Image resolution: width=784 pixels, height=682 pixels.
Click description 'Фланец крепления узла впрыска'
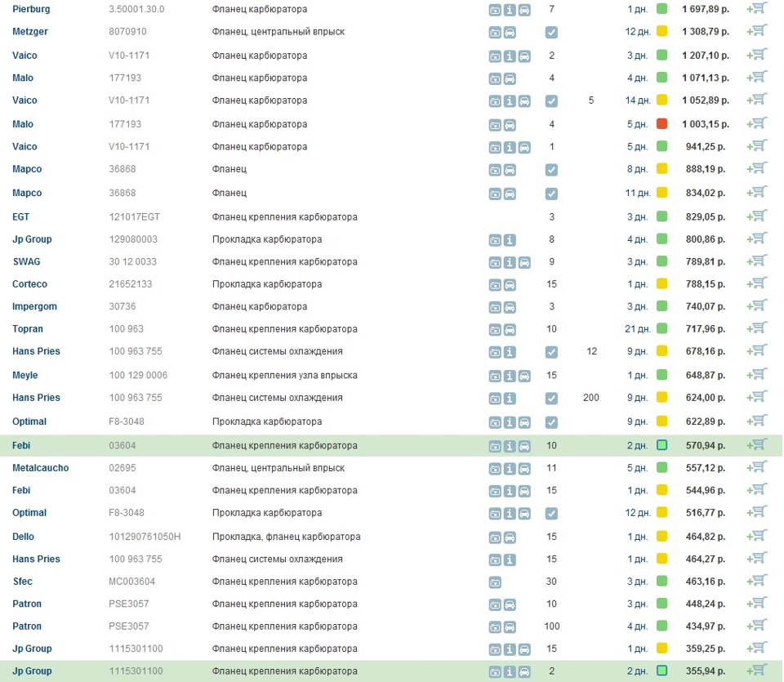[285, 375]
